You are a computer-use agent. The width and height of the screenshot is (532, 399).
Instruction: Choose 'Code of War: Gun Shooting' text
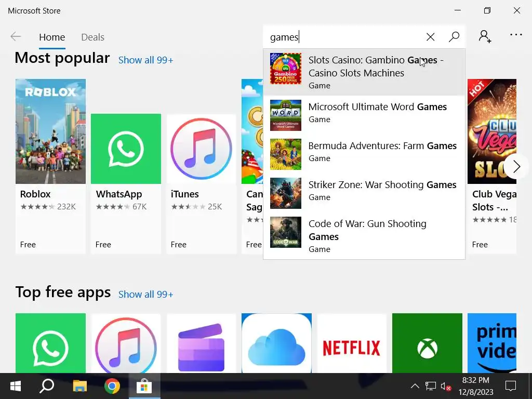point(367,223)
